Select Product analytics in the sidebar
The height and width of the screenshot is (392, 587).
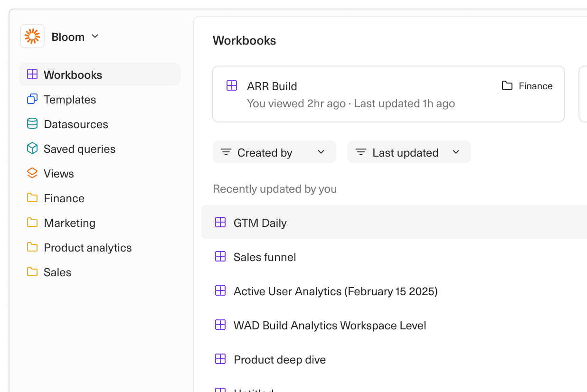point(87,247)
